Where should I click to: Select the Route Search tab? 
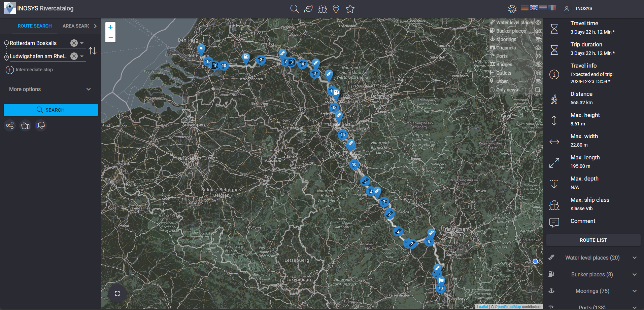click(x=35, y=26)
